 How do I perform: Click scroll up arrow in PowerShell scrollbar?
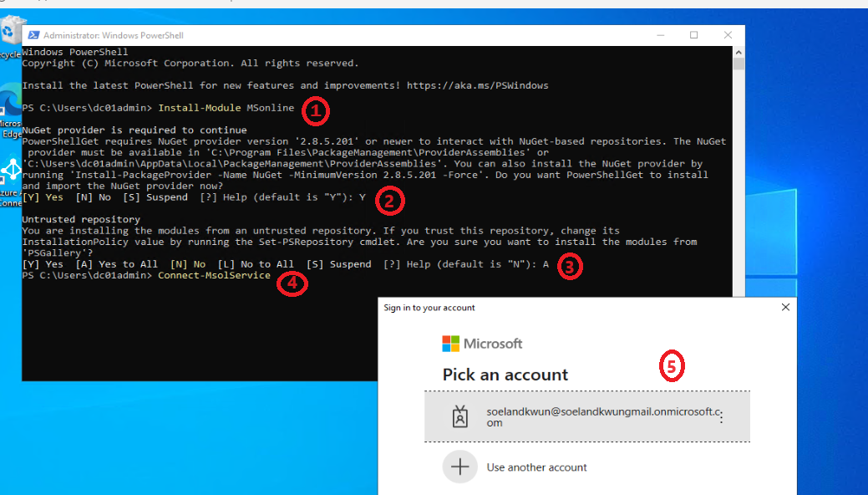click(739, 52)
